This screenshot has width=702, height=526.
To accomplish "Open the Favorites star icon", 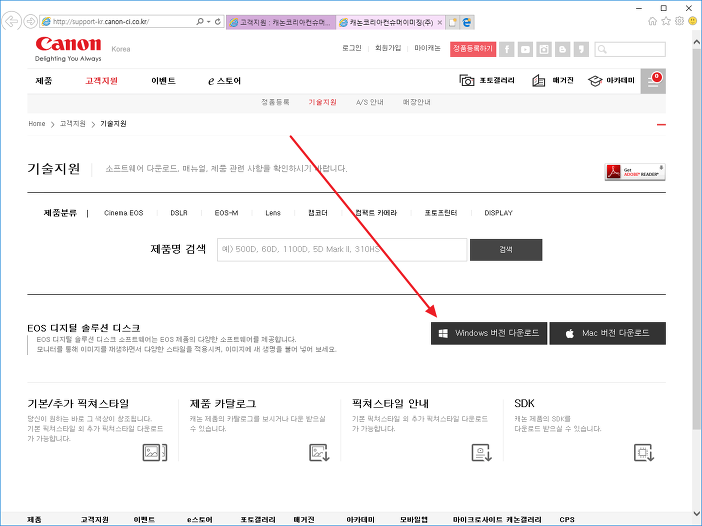I will pyautogui.click(x=666, y=21).
